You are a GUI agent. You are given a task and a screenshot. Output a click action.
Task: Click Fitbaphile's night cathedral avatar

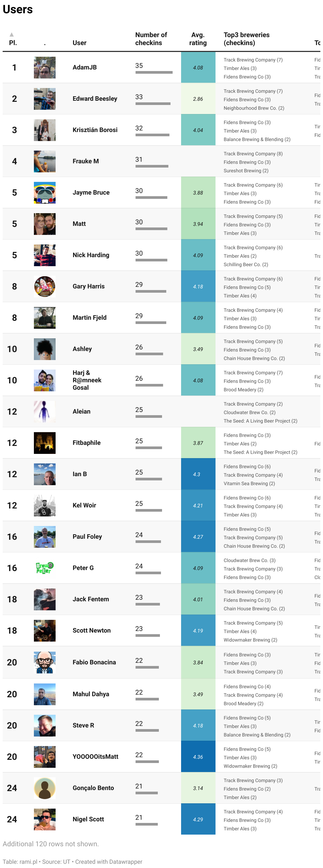[x=45, y=443]
